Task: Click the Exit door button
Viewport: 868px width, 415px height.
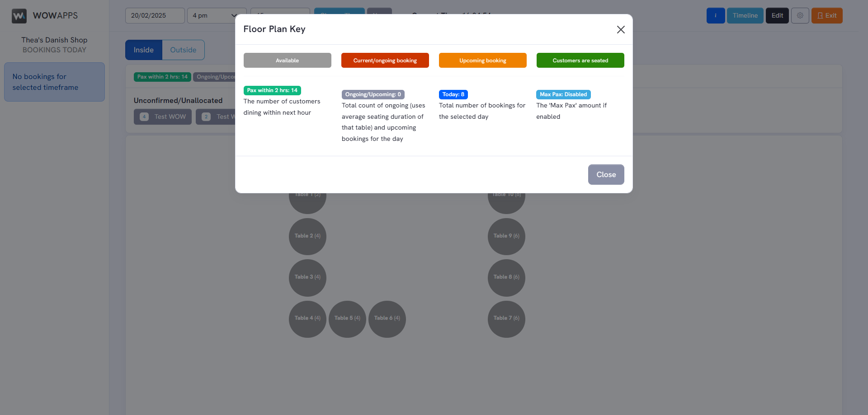Action: pyautogui.click(x=826, y=16)
